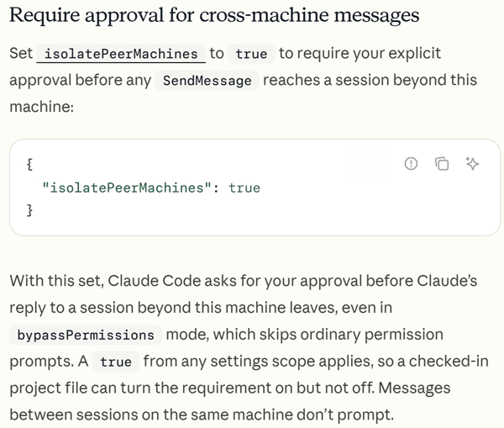Click the words 'to require your explicit'

click(x=360, y=53)
